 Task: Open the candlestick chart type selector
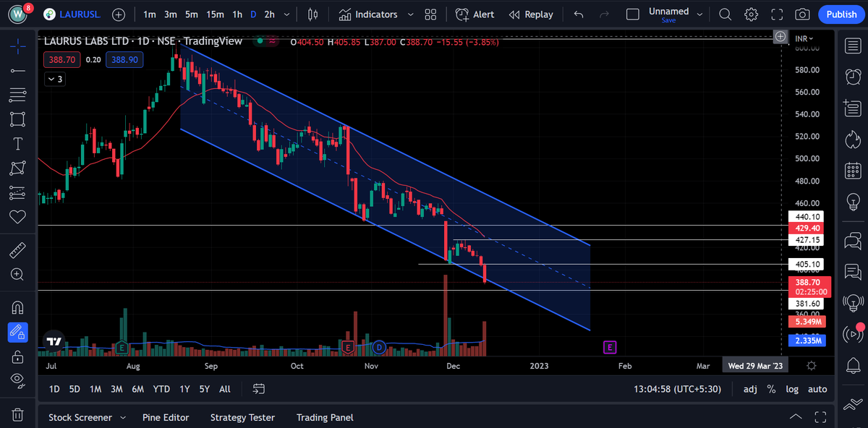[x=313, y=14]
